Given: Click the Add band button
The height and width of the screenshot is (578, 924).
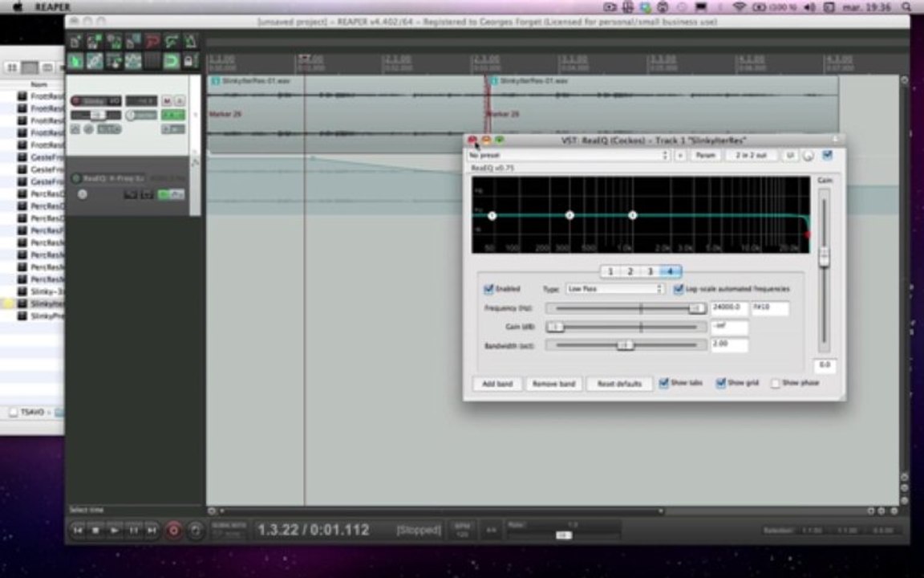Looking at the screenshot, I should click(497, 384).
